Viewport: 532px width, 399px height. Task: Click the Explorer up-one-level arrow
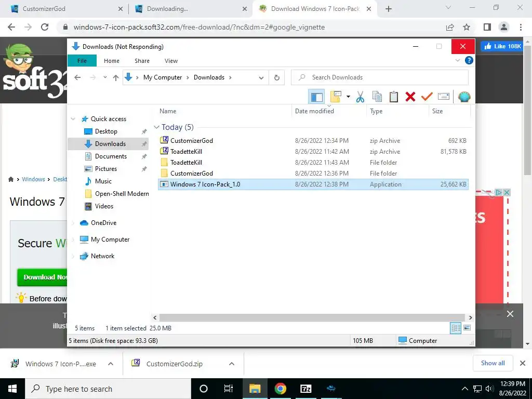[116, 78]
